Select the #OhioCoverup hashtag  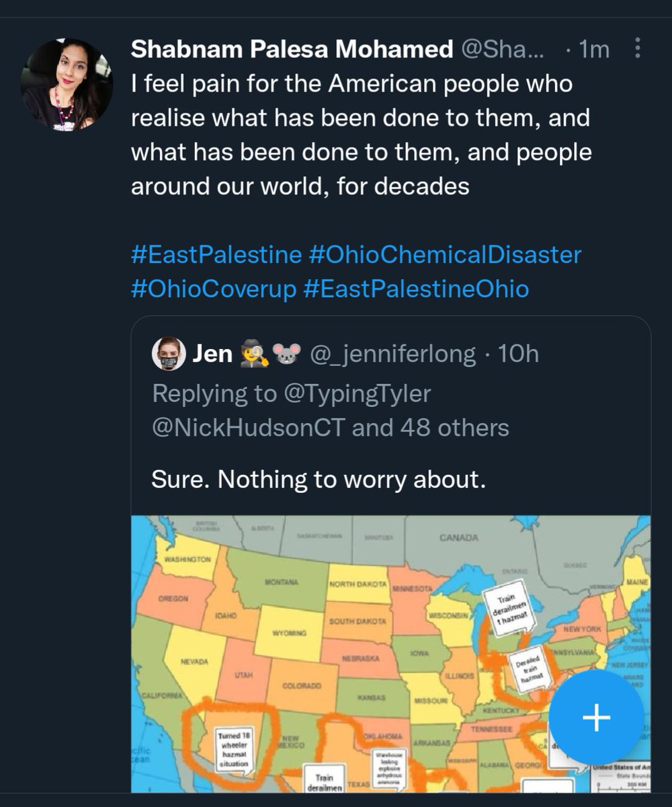(x=213, y=289)
